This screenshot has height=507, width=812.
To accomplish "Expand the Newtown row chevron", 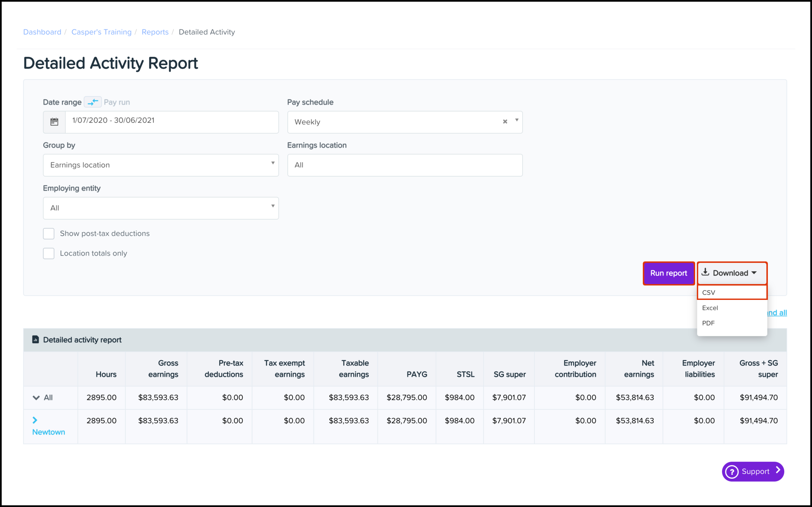I will coord(35,420).
